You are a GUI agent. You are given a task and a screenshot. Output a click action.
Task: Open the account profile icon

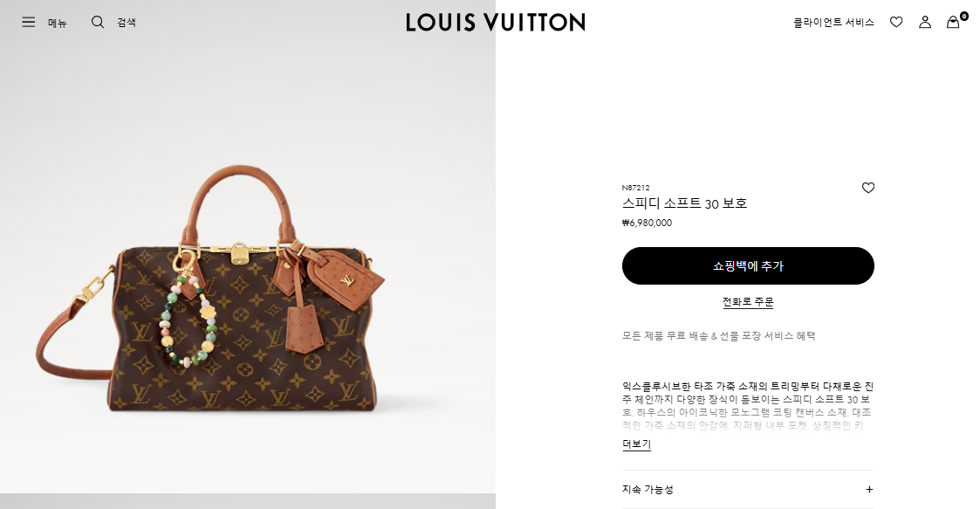[925, 23]
